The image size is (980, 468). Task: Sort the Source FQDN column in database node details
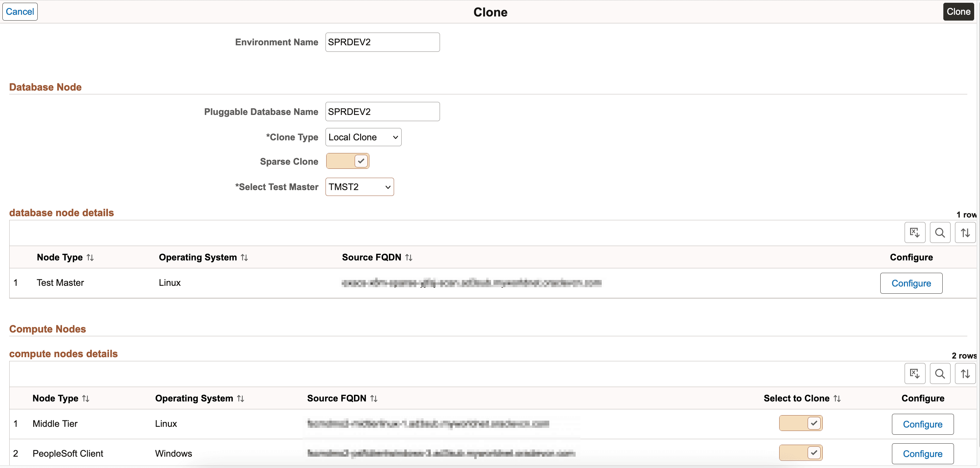pos(408,257)
